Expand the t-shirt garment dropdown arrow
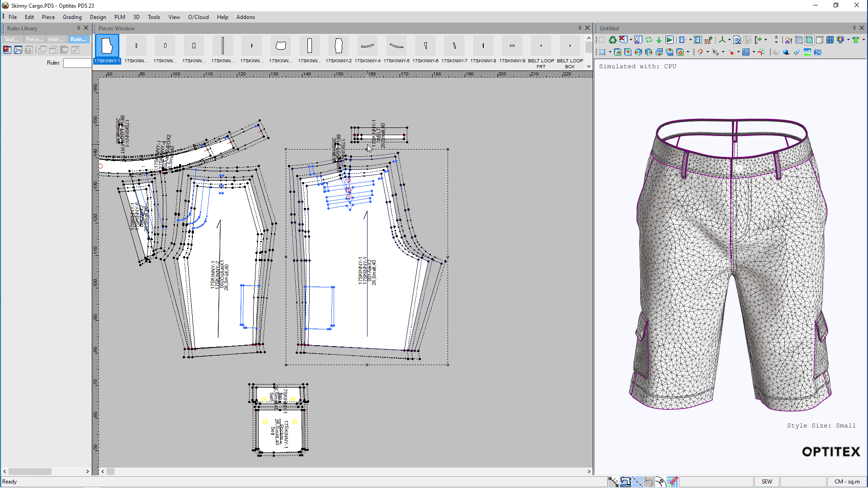Viewport: 868px width, 488px height. 863,40
